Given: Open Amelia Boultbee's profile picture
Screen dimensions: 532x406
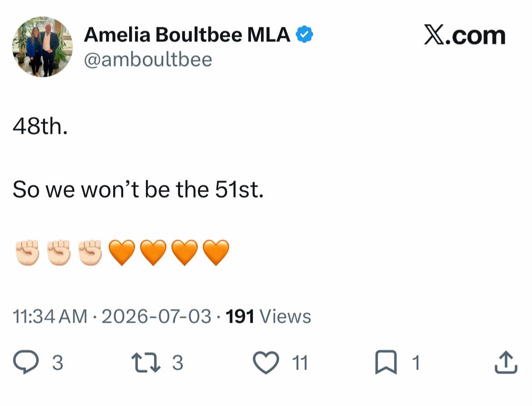Looking at the screenshot, I should tap(42, 46).
